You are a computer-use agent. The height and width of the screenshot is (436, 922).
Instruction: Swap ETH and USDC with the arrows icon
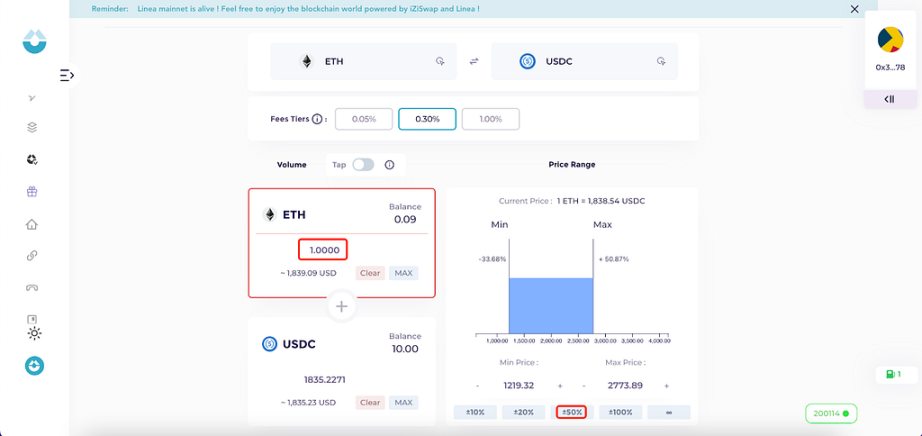(x=474, y=62)
